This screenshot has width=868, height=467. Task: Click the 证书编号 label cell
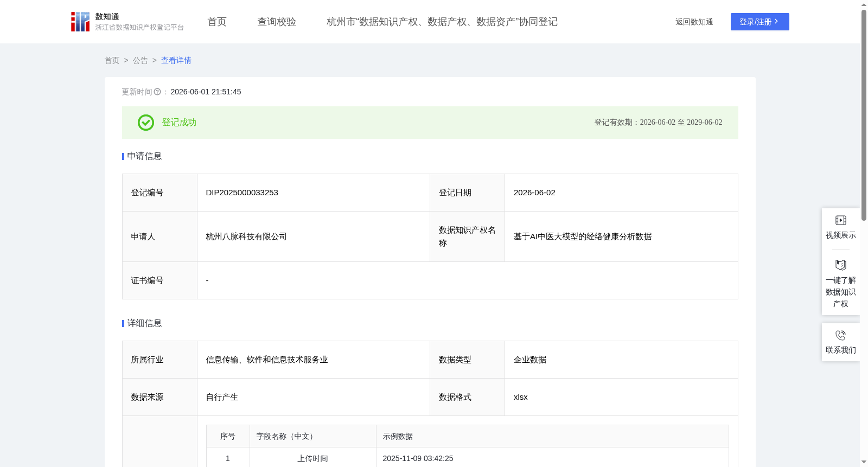160,280
